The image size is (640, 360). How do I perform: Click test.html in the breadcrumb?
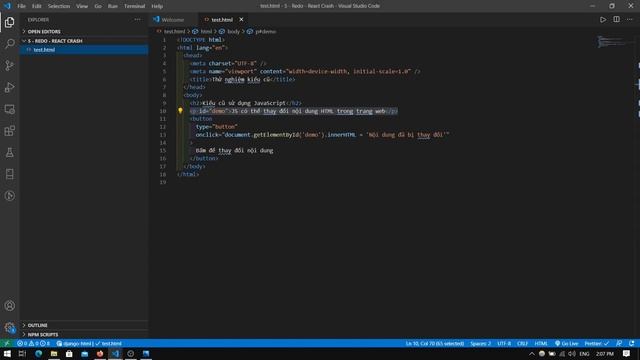point(174,31)
